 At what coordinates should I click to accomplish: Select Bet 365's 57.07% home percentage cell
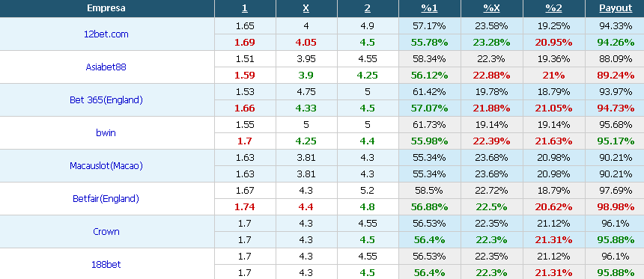pos(430,108)
